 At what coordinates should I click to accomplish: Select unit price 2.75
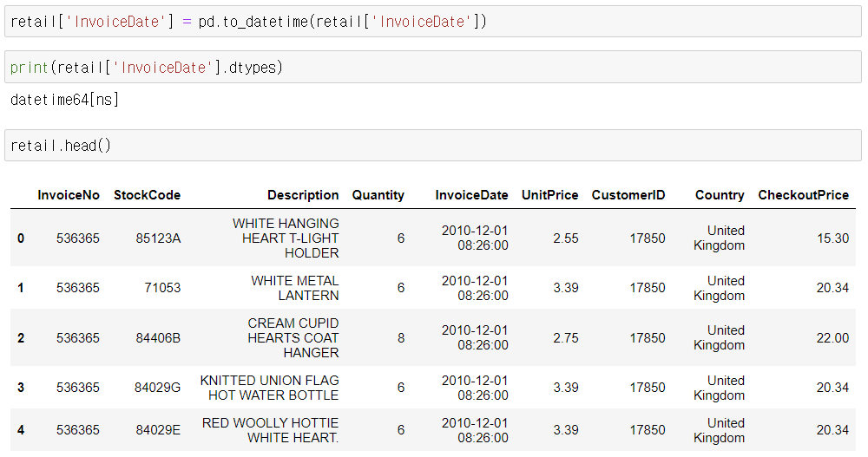pos(566,338)
